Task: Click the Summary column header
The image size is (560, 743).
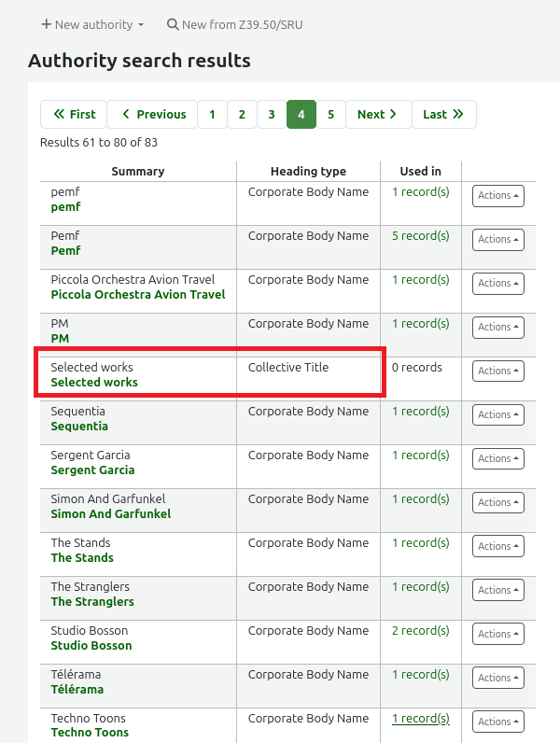Action: click(x=138, y=171)
